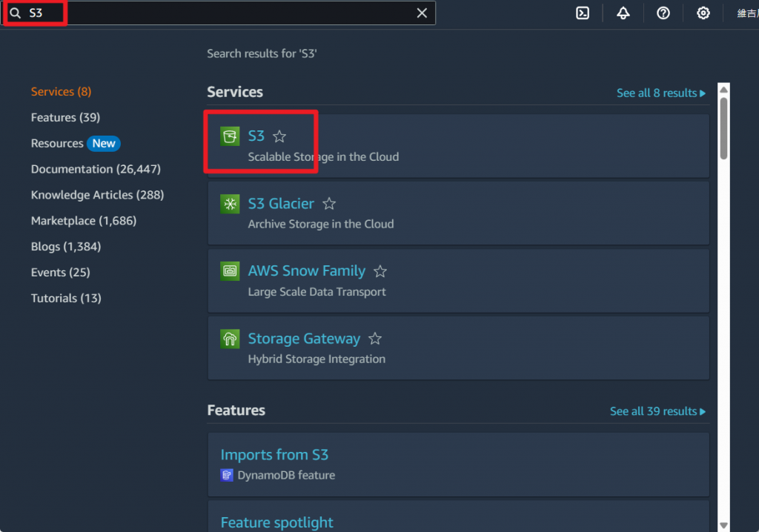
Task: Click the AWS Snow Family icon
Action: click(x=230, y=271)
